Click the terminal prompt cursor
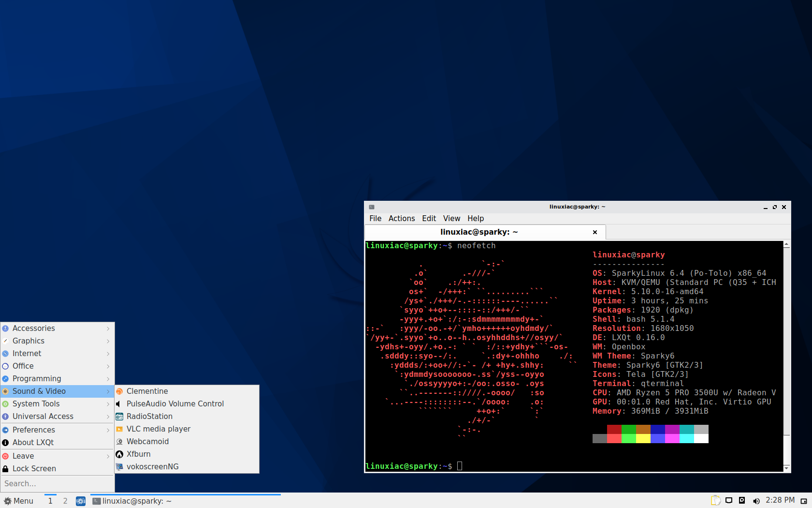 tap(460, 466)
